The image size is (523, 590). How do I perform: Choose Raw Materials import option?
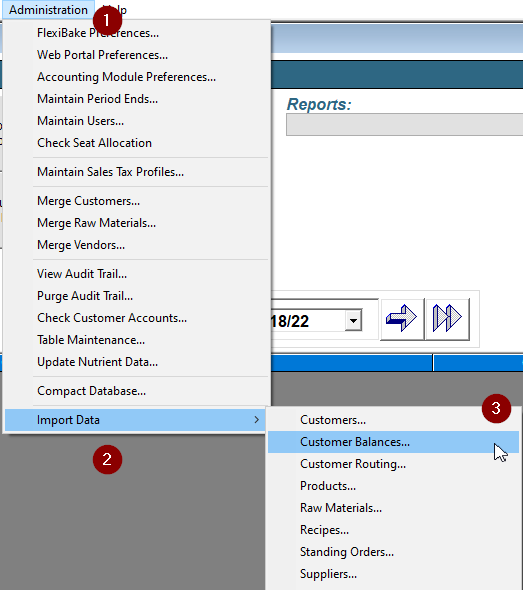393,508
